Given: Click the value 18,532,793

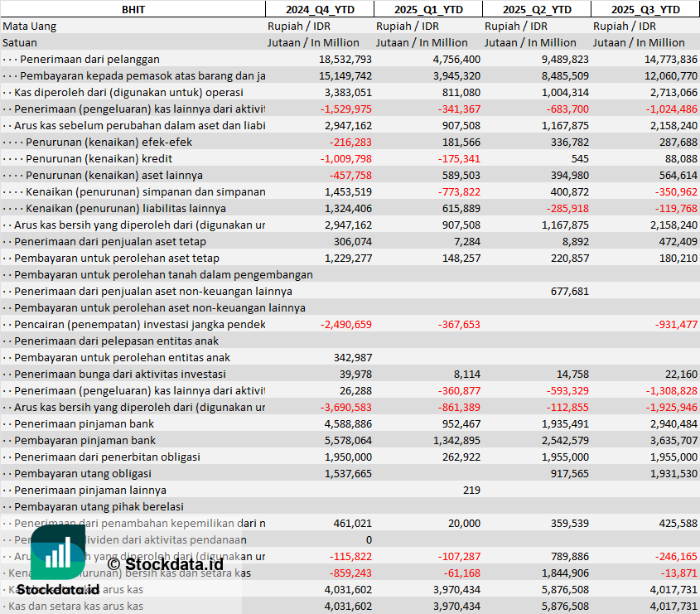Looking at the screenshot, I should point(345,60).
